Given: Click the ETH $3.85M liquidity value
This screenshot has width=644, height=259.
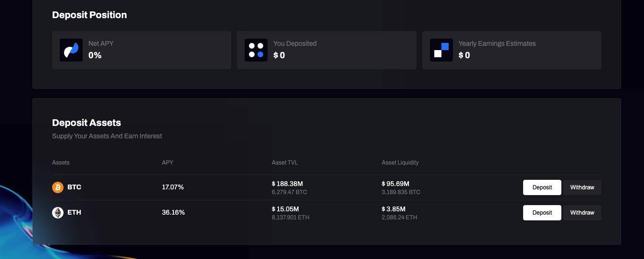Looking at the screenshot, I should coord(394,209).
